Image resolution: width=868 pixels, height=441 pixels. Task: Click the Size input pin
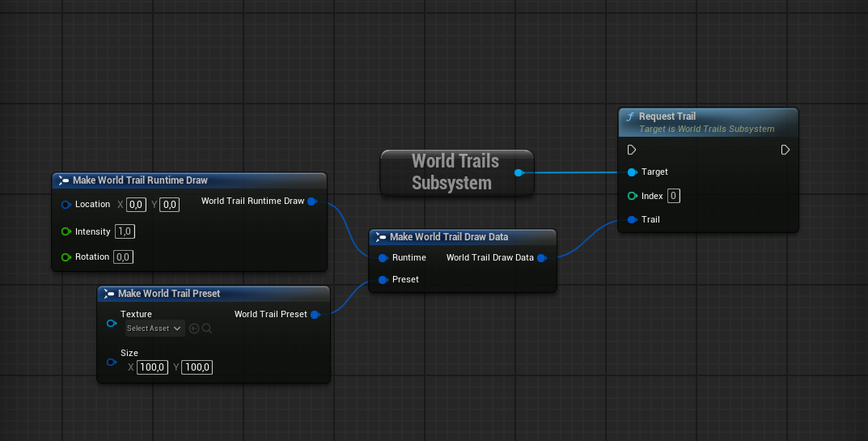point(112,363)
